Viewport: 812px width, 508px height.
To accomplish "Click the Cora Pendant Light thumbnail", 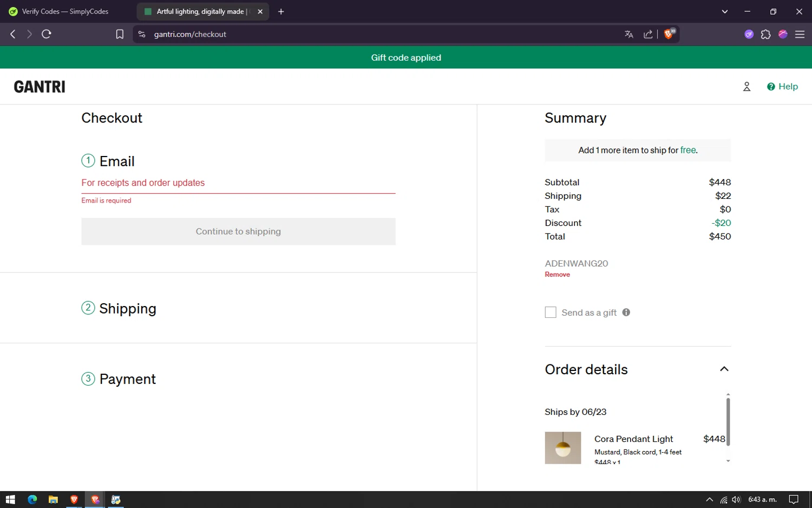I will click(562, 447).
